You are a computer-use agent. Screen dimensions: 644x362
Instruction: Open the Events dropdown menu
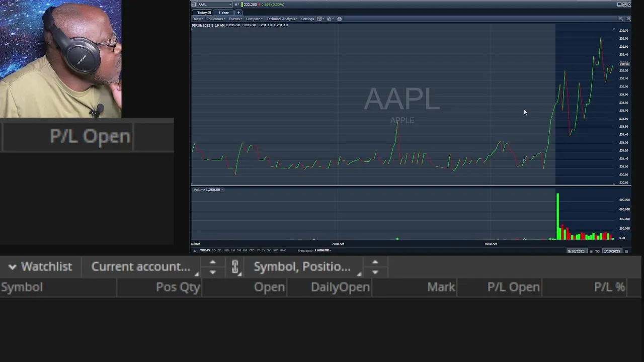(x=235, y=19)
